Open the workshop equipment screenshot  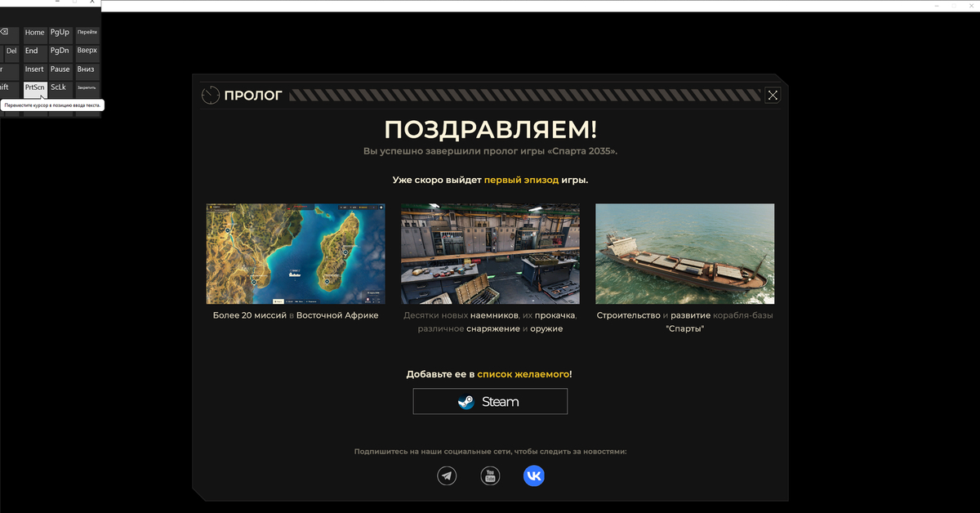(490, 253)
